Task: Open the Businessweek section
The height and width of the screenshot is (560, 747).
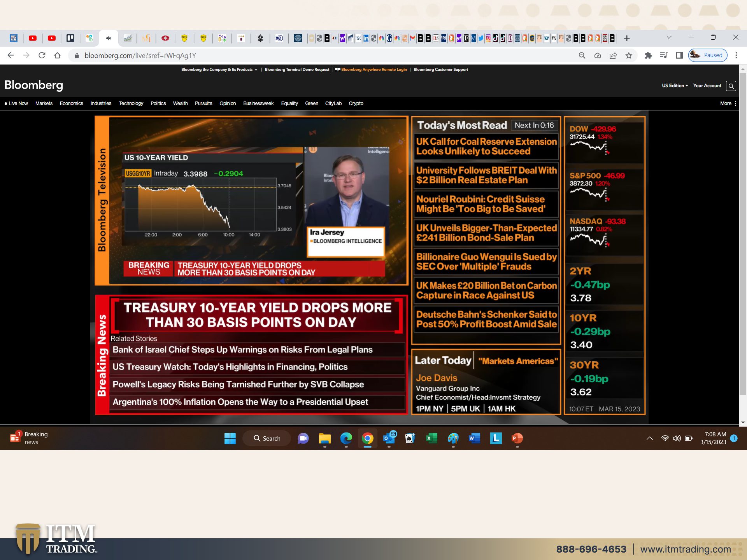Action: point(258,103)
